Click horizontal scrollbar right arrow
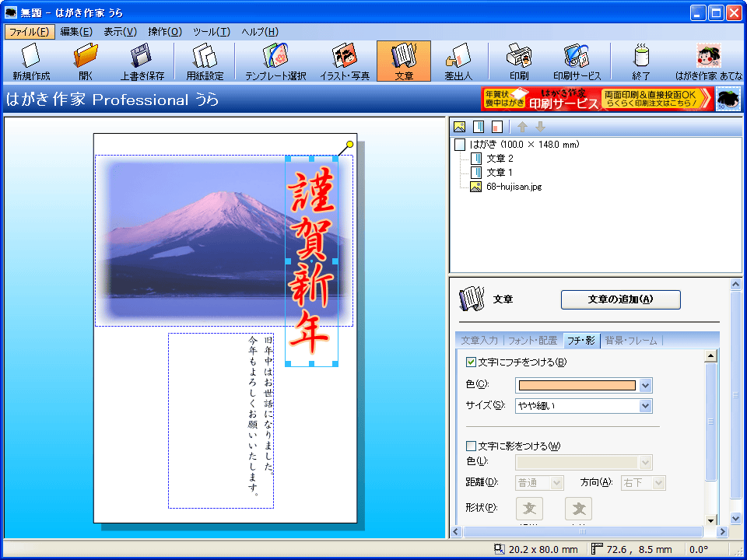 pos(722,531)
